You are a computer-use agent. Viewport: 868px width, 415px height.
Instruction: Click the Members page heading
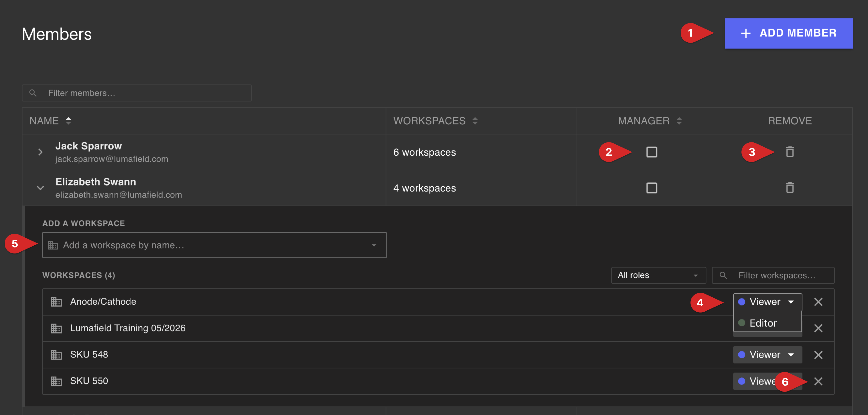pyautogui.click(x=57, y=34)
